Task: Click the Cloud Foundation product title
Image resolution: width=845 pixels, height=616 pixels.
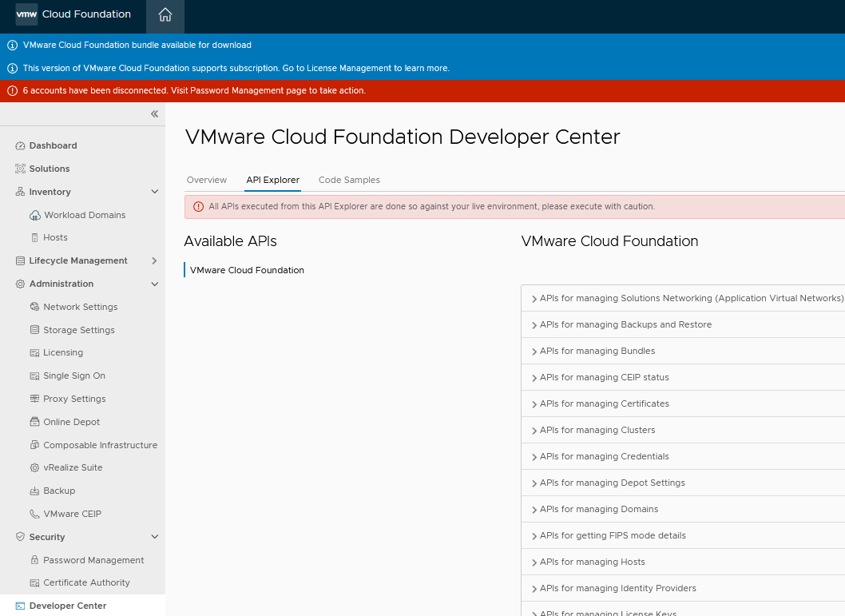Action: pos(86,14)
